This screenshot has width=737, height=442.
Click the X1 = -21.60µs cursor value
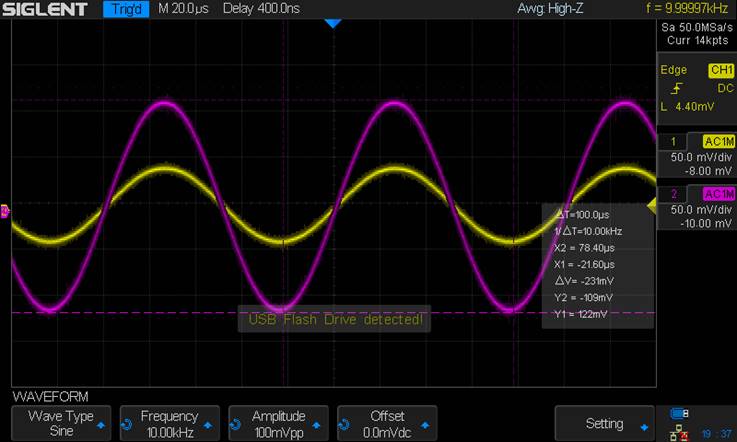click(x=584, y=264)
